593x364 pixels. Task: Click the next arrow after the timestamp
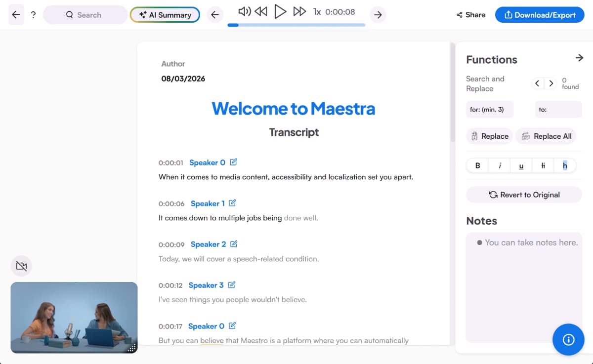coord(378,15)
